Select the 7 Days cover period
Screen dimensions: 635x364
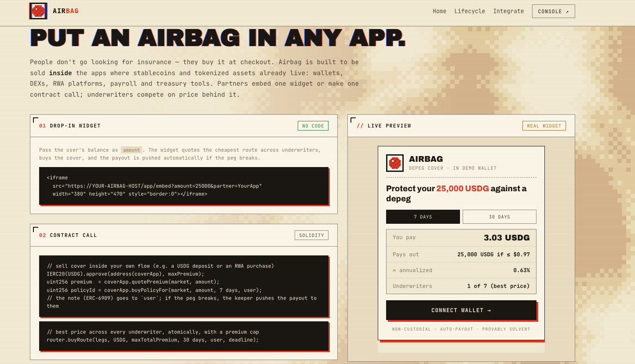tap(423, 217)
